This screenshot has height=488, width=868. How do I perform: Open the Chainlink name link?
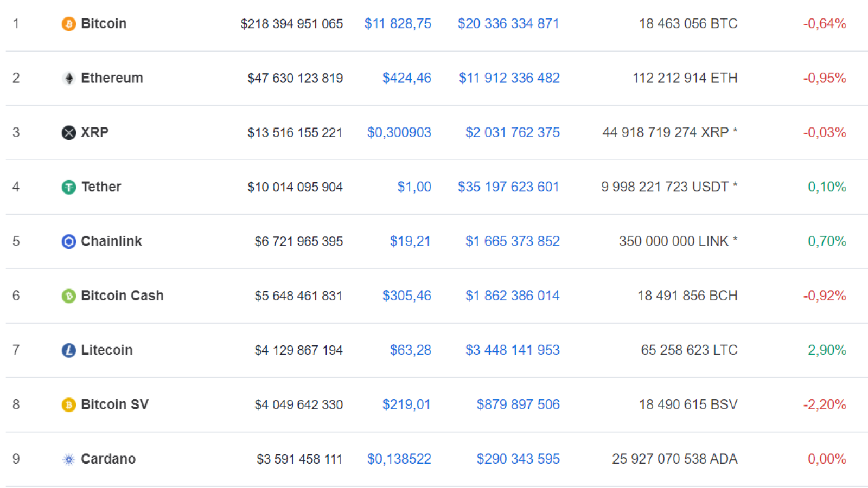(x=111, y=241)
